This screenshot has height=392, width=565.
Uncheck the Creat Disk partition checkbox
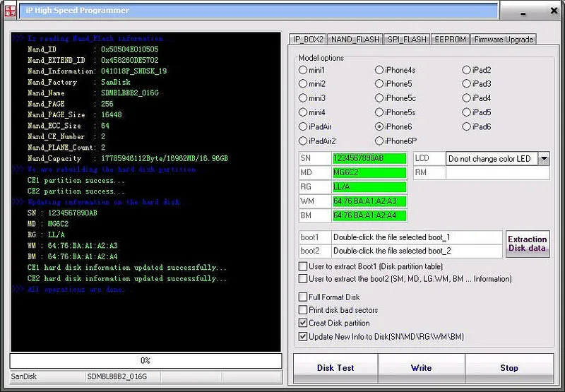[x=303, y=323]
